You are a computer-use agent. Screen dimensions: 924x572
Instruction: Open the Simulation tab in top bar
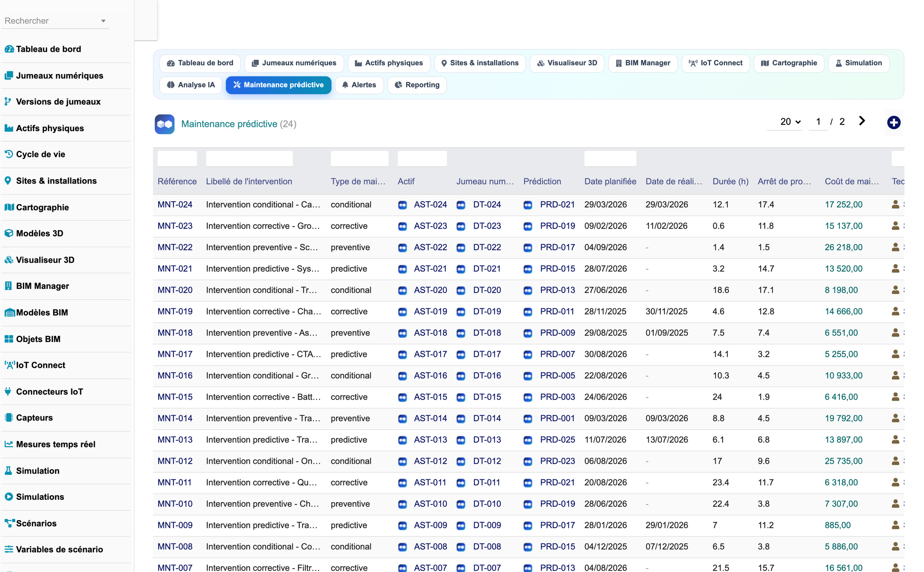pyautogui.click(x=858, y=63)
